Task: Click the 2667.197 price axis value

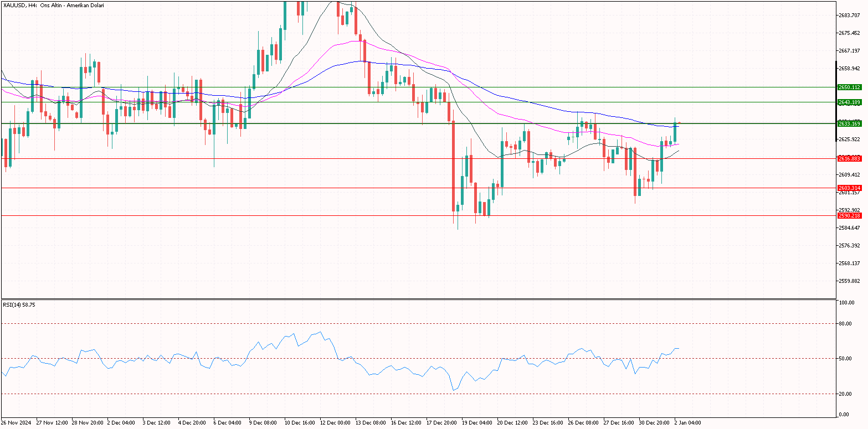Action: [x=849, y=51]
